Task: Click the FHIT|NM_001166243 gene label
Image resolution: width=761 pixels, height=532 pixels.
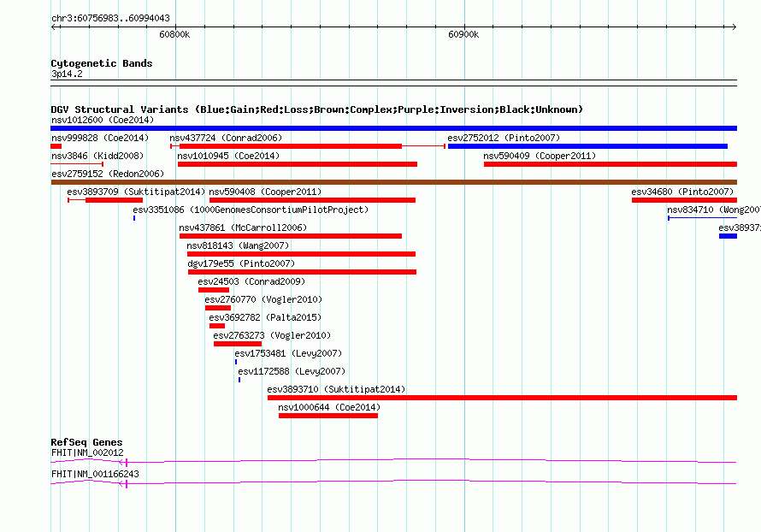Action: tap(95, 474)
